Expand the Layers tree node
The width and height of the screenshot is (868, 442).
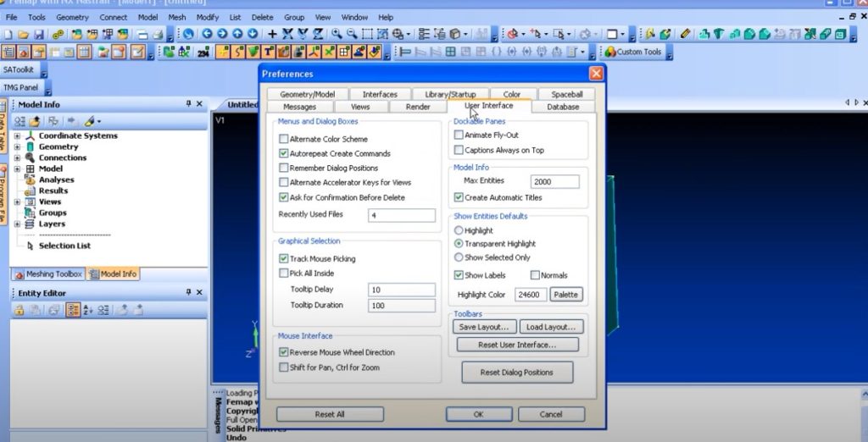(17, 224)
